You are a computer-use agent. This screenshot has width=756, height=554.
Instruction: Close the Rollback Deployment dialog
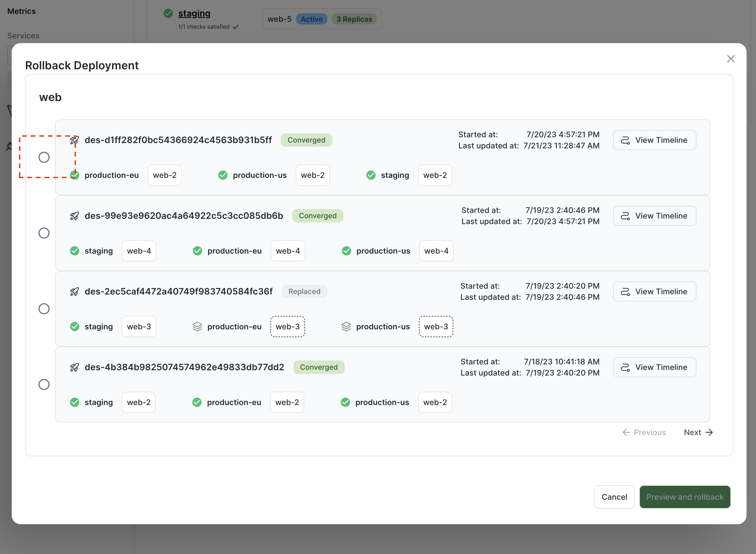[730, 59]
